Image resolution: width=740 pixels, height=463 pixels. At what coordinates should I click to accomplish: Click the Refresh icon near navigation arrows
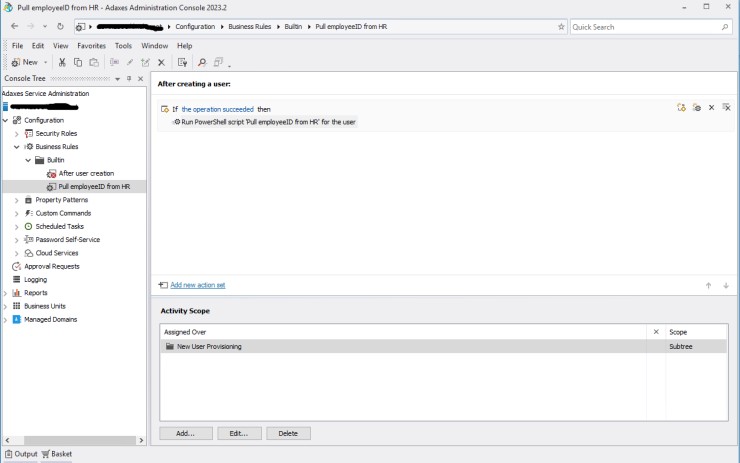60,27
